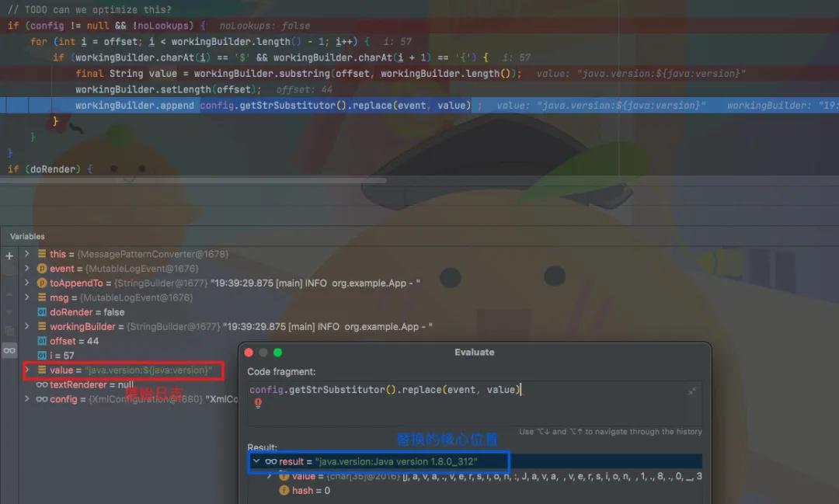
Task: Click the 'Code fragment:' label
Action: pyautogui.click(x=281, y=371)
